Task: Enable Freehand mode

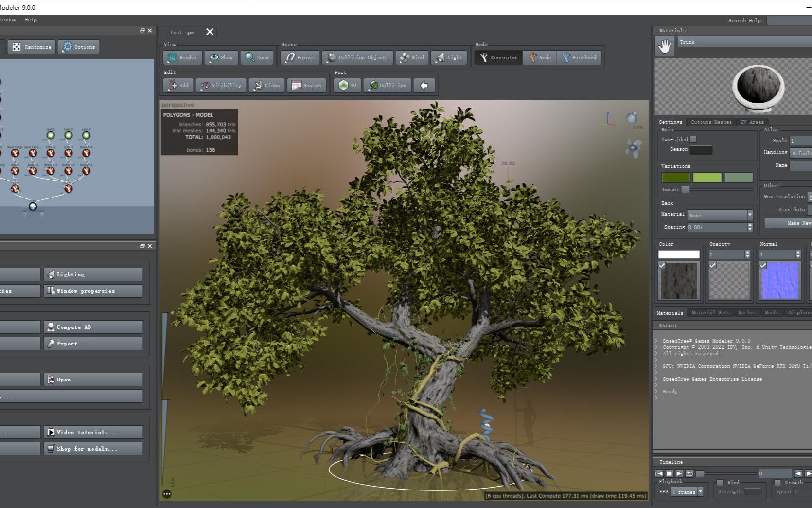Action: point(579,57)
